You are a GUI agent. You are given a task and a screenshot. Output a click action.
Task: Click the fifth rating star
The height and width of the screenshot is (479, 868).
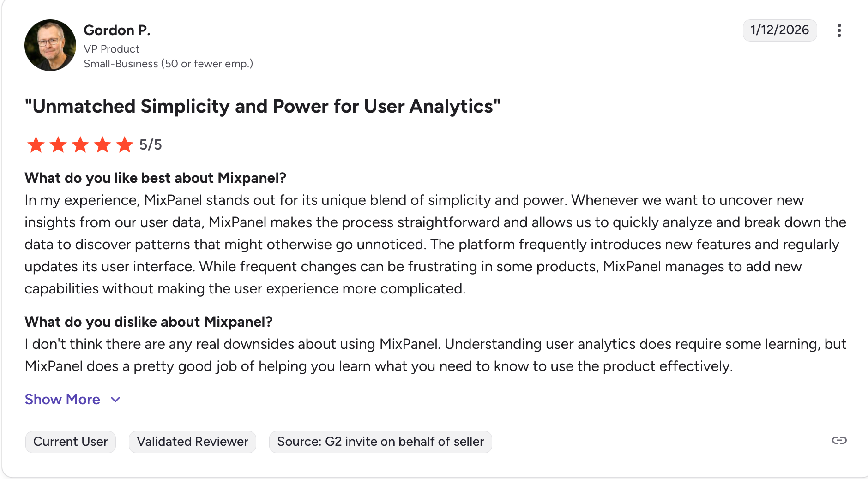[x=125, y=145]
